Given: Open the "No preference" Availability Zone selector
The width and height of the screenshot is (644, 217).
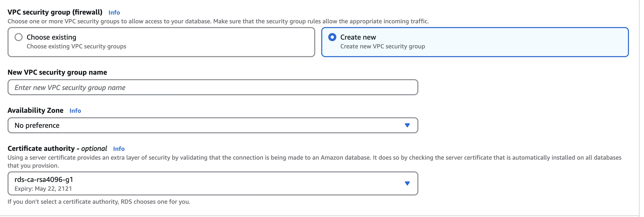Looking at the screenshot, I should [201, 125].
